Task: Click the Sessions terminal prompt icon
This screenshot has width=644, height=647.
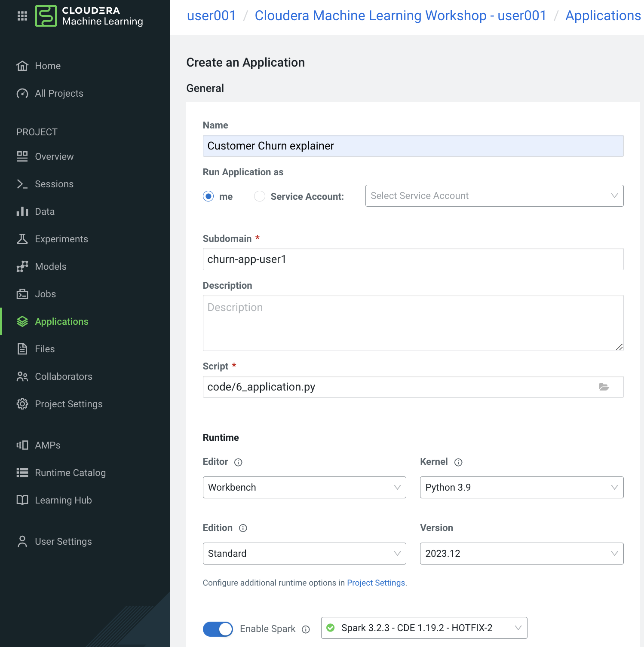Action: click(22, 184)
